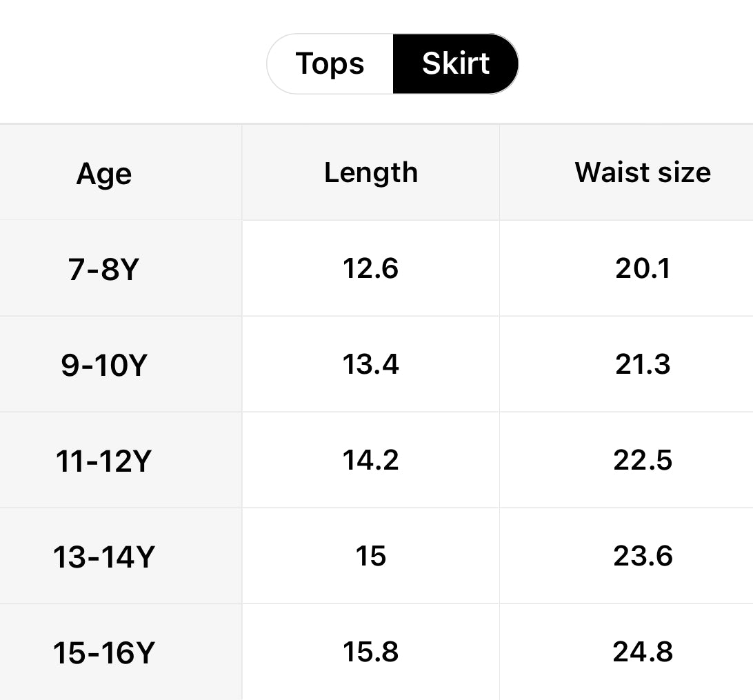Click the Waist size column header

(x=643, y=172)
